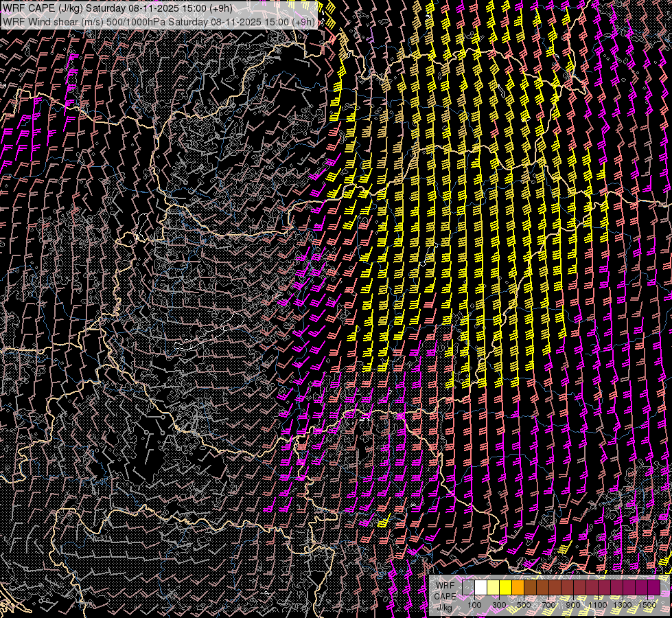The width and height of the screenshot is (672, 618).
Task: Click the 500 label on the legend scale
Action: 524,605
